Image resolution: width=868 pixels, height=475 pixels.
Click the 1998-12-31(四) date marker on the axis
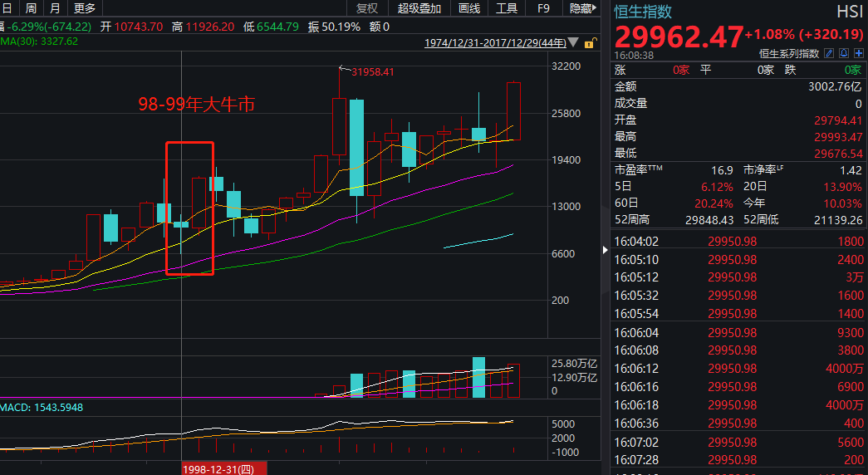click(x=223, y=469)
